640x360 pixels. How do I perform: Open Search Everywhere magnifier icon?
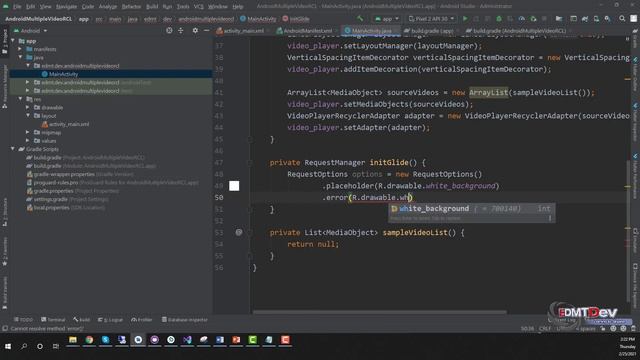point(622,19)
